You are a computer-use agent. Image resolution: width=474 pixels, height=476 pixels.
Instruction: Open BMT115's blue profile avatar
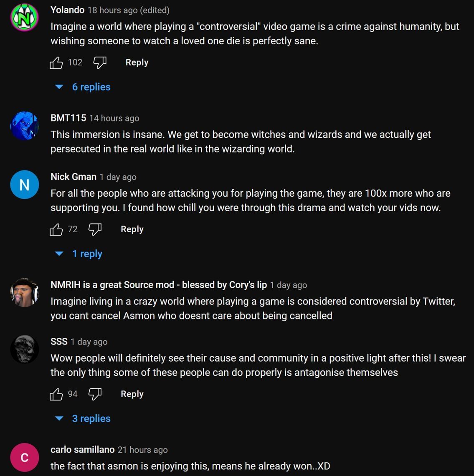point(25,125)
